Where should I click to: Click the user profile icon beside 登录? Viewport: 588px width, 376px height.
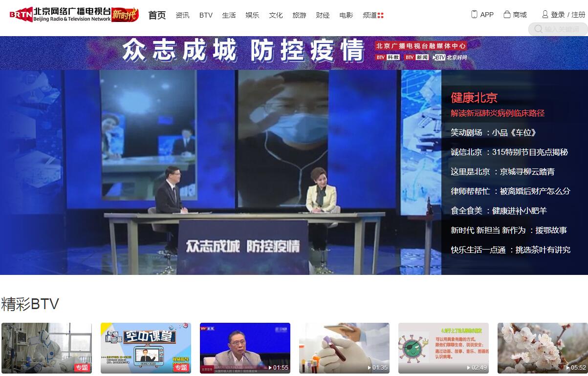click(x=545, y=15)
